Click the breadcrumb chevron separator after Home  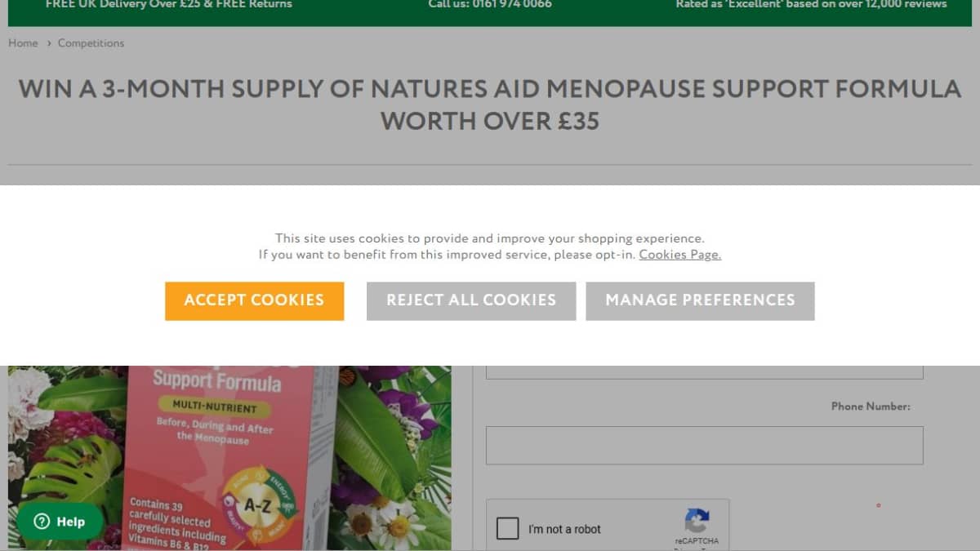pyautogui.click(x=48, y=43)
